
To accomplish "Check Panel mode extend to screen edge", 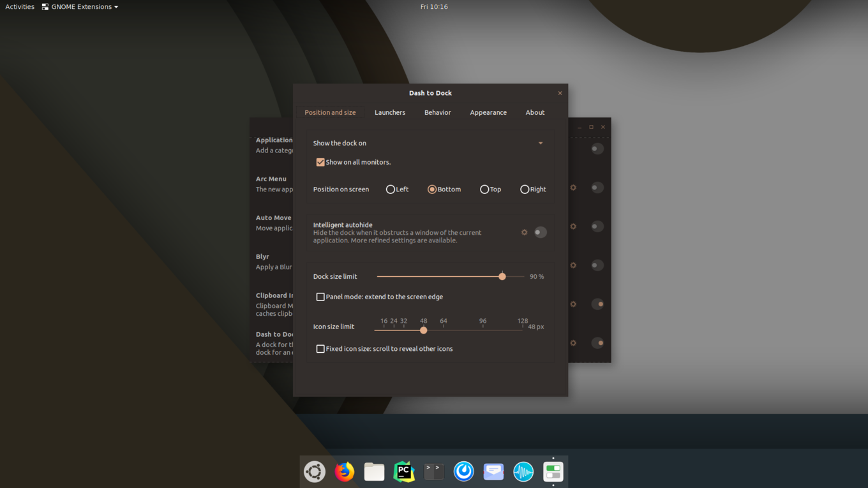I will (320, 297).
